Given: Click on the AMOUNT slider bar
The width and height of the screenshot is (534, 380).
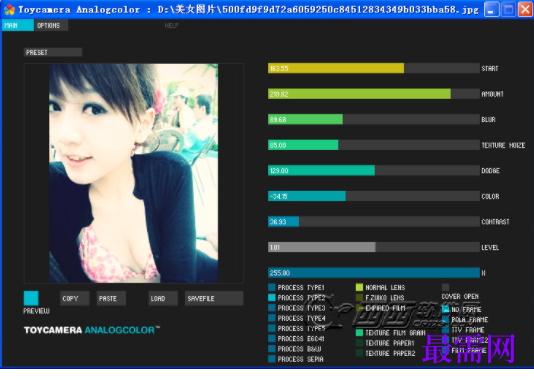Looking at the screenshot, I should [374, 94].
